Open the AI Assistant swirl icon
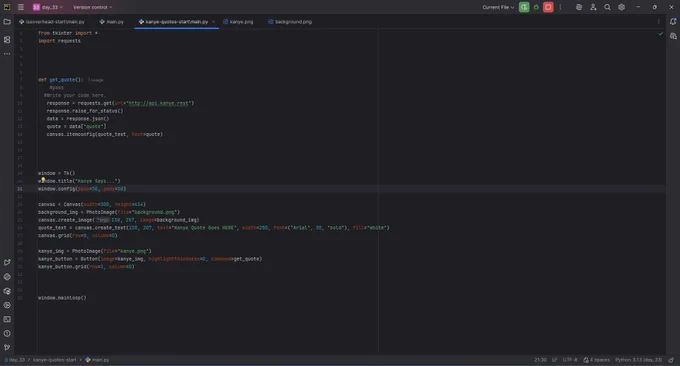 pyautogui.click(x=579, y=7)
